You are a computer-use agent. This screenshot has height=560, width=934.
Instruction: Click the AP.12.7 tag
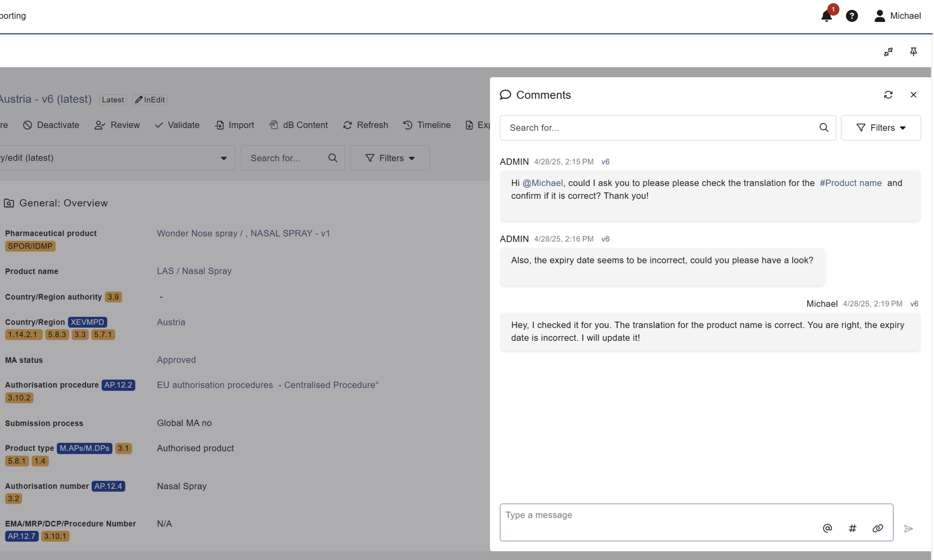click(22, 536)
